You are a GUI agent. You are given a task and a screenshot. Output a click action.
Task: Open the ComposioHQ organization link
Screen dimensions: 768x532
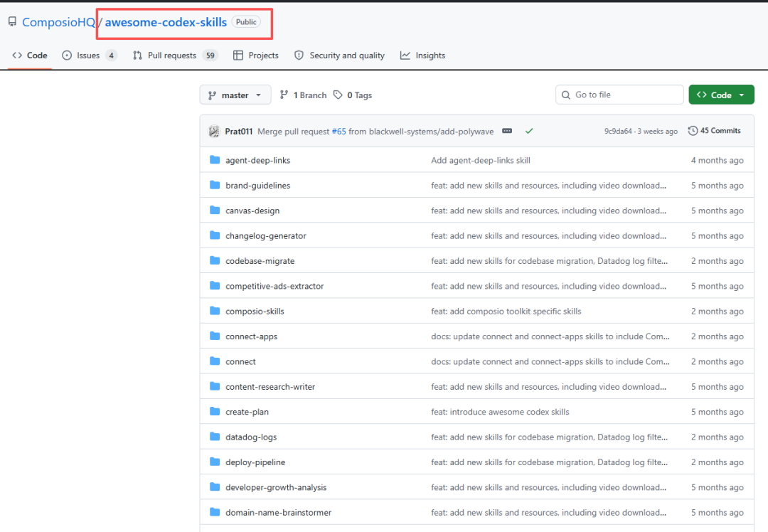coord(59,22)
